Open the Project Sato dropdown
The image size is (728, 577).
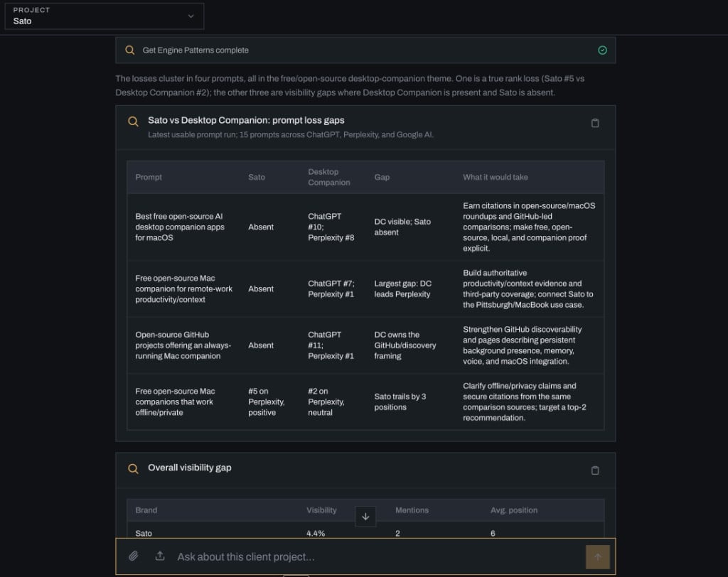104,16
